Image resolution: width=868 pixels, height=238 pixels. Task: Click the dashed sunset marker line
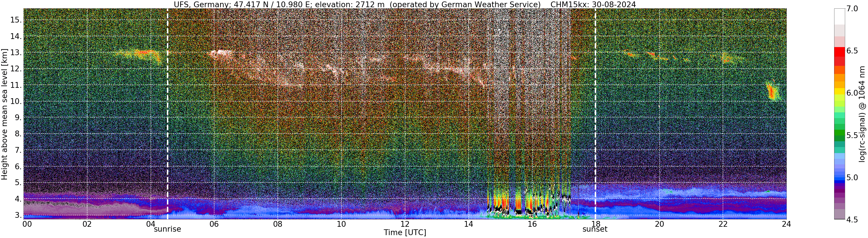click(596, 114)
